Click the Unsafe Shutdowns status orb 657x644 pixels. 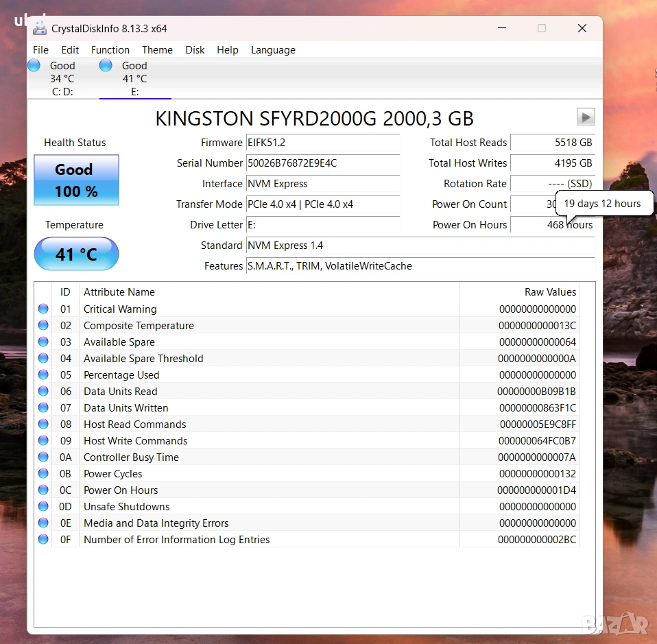click(x=43, y=507)
